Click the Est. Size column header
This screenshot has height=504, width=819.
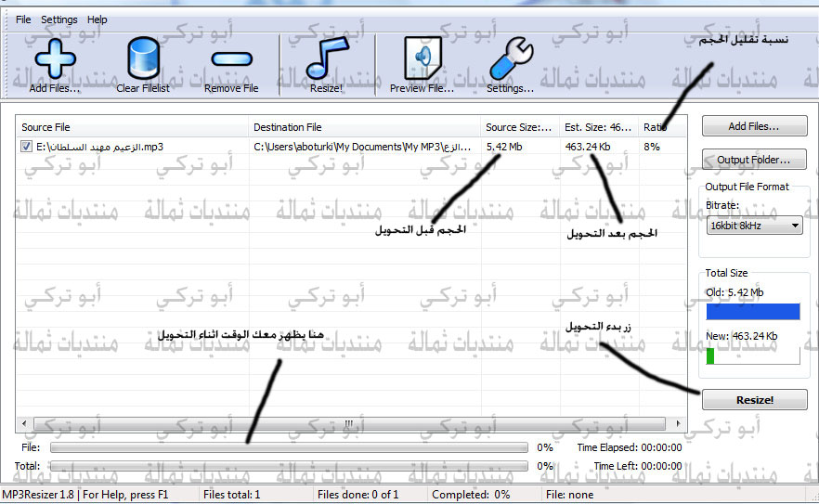tap(599, 127)
